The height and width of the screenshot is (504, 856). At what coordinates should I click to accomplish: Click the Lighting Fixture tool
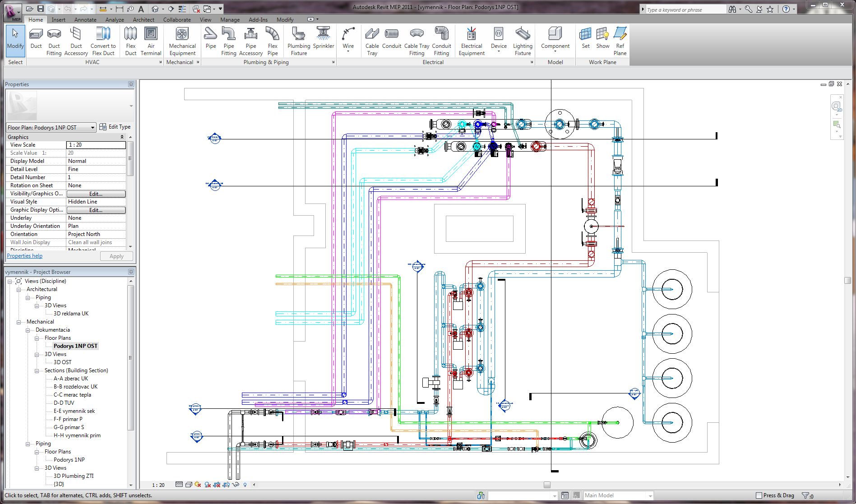pyautogui.click(x=523, y=41)
